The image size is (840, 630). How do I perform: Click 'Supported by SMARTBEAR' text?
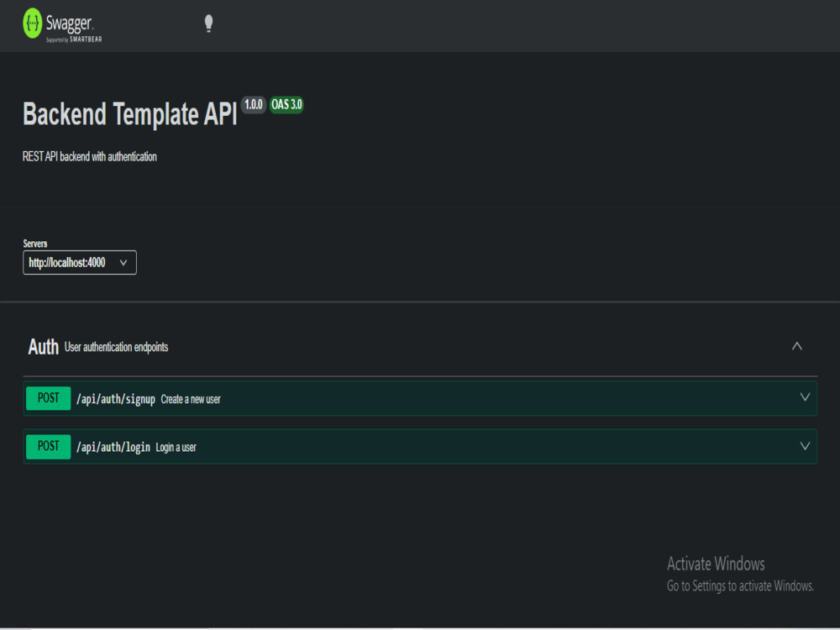pos(74,39)
